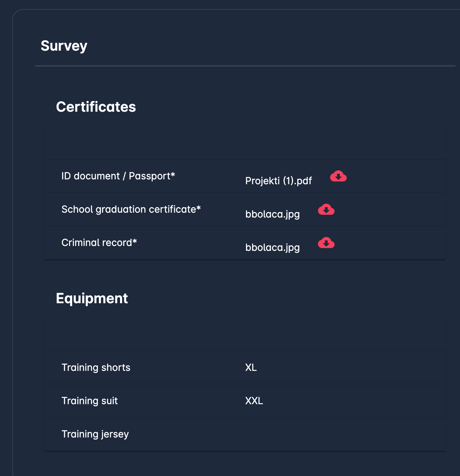Click the Certificates section title
The width and height of the screenshot is (460, 476).
tap(96, 107)
